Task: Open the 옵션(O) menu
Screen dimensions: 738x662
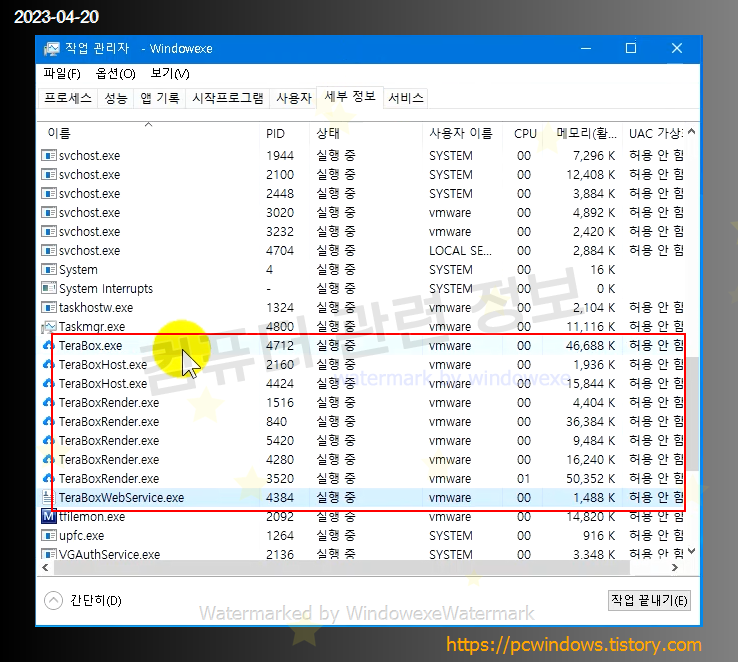Action: (x=115, y=73)
